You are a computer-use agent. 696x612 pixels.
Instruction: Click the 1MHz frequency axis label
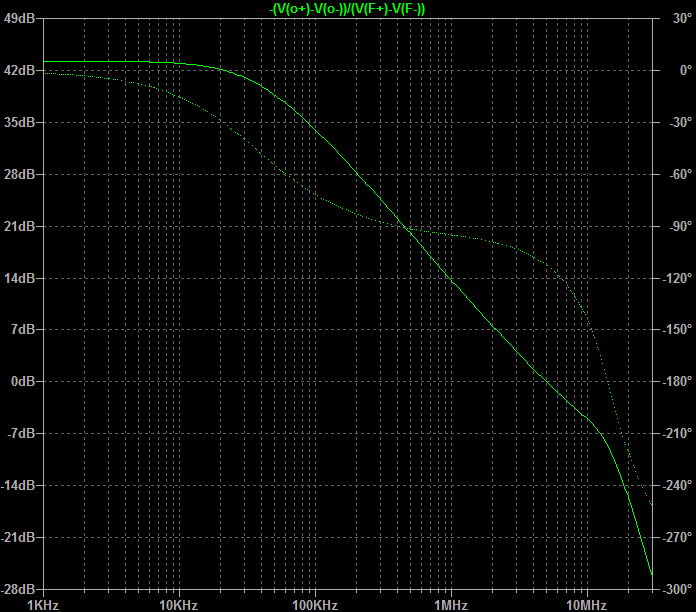[x=451, y=605]
